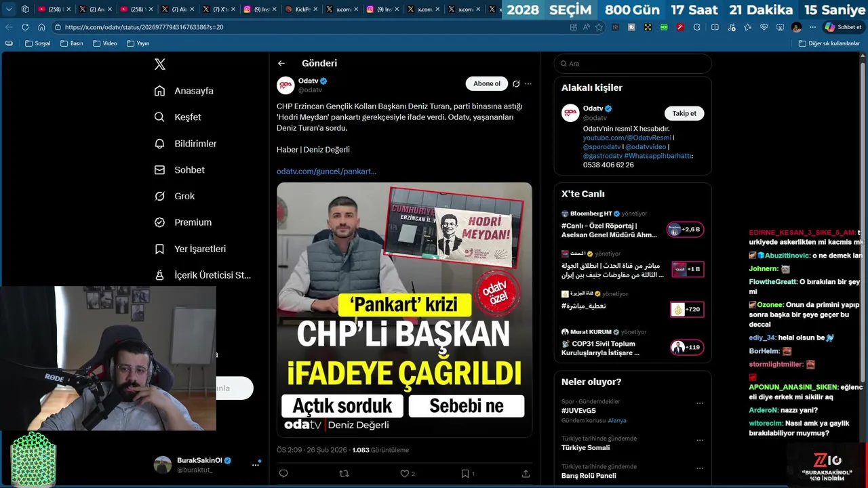Open @sporodatv profile link

[601, 147]
